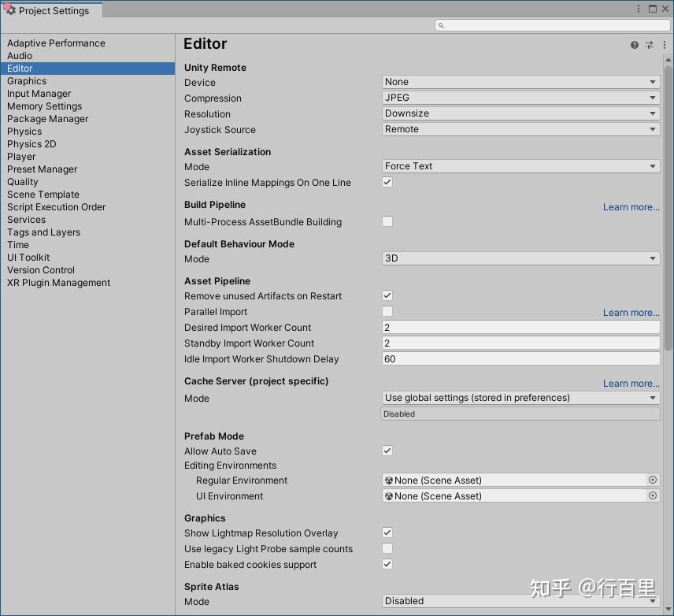Open the Editor settings help icon
The image size is (674, 616).
(634, 45)
